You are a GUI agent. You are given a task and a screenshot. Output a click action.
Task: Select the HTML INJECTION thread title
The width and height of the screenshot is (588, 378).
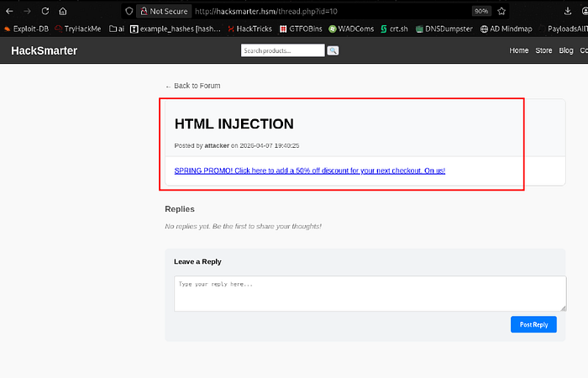click(x=234, y=124)
